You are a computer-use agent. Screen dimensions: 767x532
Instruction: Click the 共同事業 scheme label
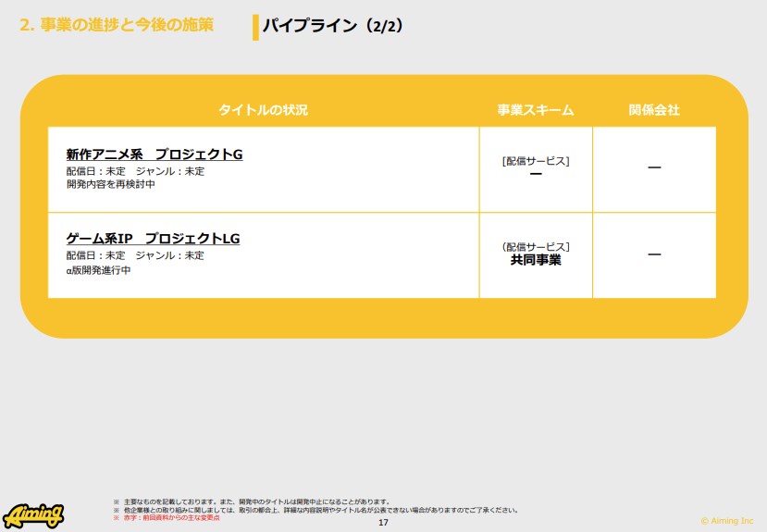[536, 261]
